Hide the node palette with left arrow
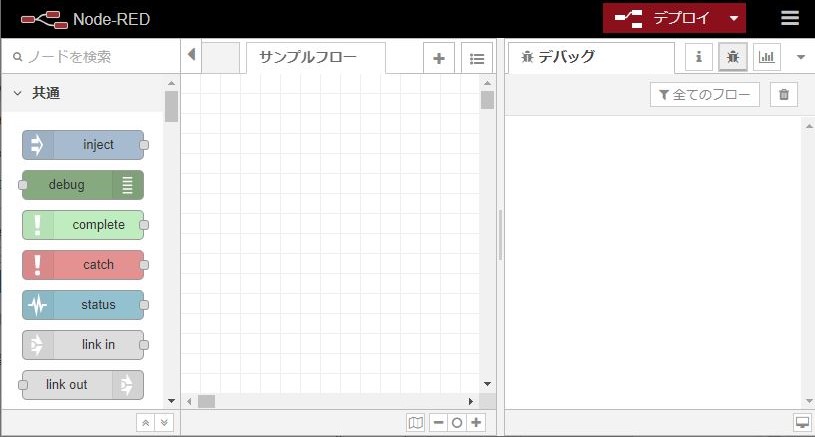 (x=191, y=55)
